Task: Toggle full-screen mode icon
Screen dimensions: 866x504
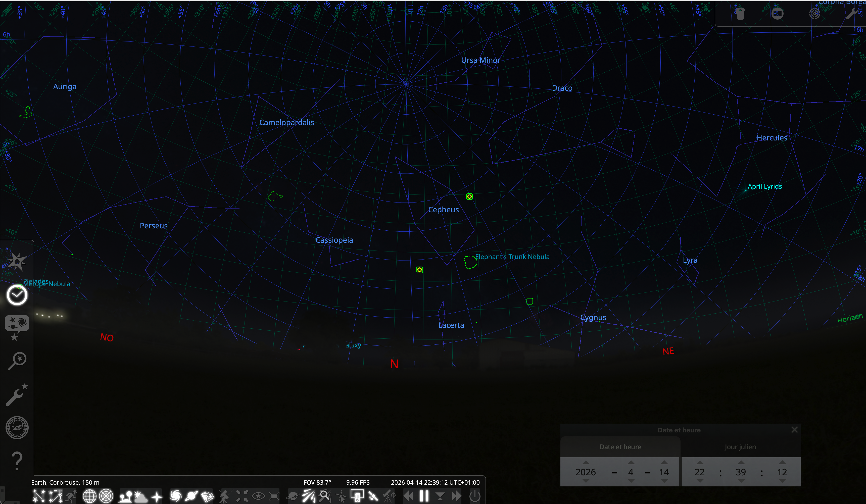Action: pos(274,496)
